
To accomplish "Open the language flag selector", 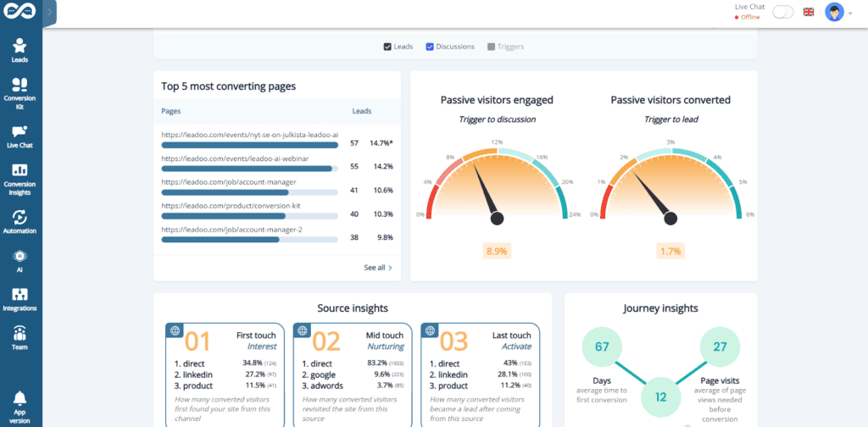I will (809, 12).
